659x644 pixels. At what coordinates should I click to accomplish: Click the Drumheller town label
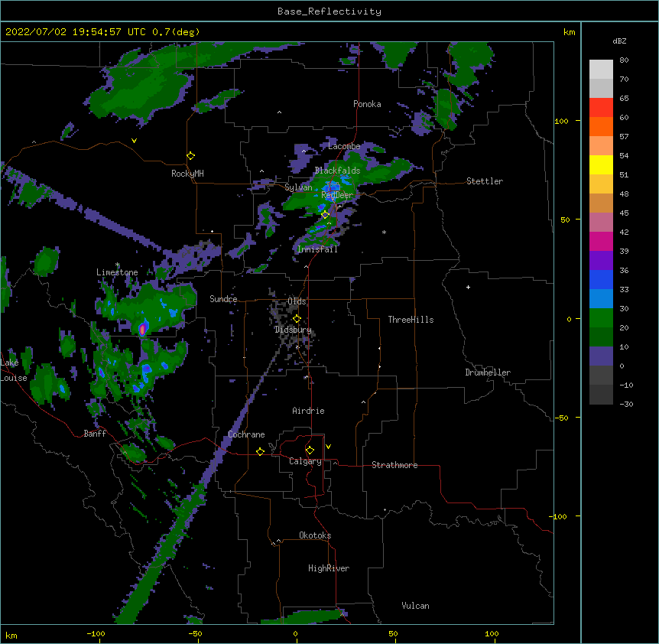coord(488,372)
